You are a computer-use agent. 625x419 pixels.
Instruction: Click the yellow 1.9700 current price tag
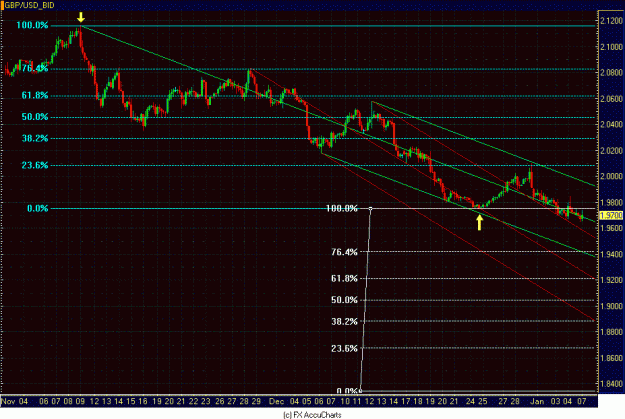[x=611, y=215]
